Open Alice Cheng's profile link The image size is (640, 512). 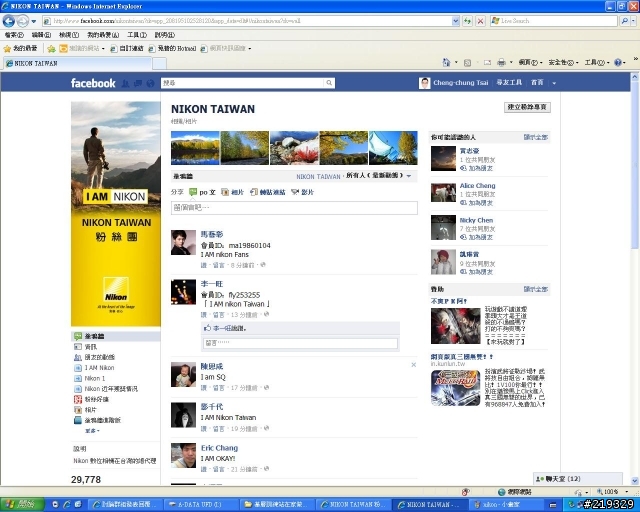[477, 185]
